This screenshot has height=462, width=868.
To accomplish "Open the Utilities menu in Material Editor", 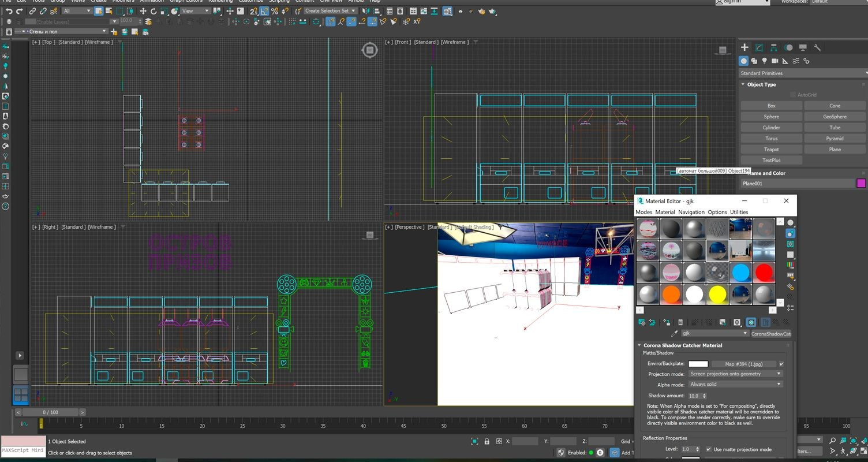I will click(x=739, y=212).
